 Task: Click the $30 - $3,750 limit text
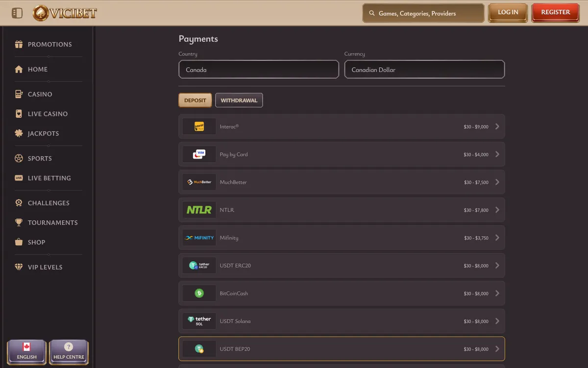point(476,238)
